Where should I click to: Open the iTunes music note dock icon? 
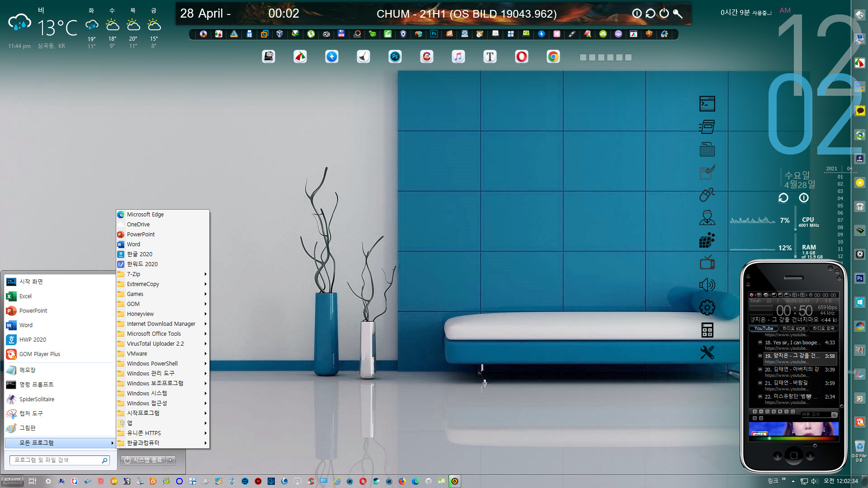(458, 56)
